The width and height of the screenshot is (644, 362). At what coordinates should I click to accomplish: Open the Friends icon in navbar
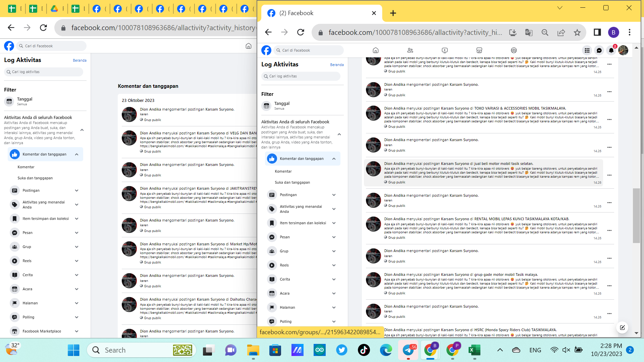pyautogui.click(x=410, y=50)
